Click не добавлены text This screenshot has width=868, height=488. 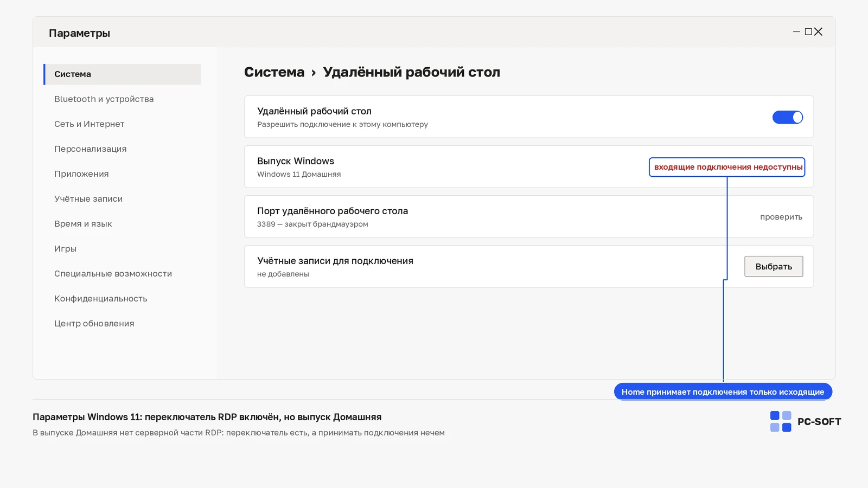(x=283, y=274)
